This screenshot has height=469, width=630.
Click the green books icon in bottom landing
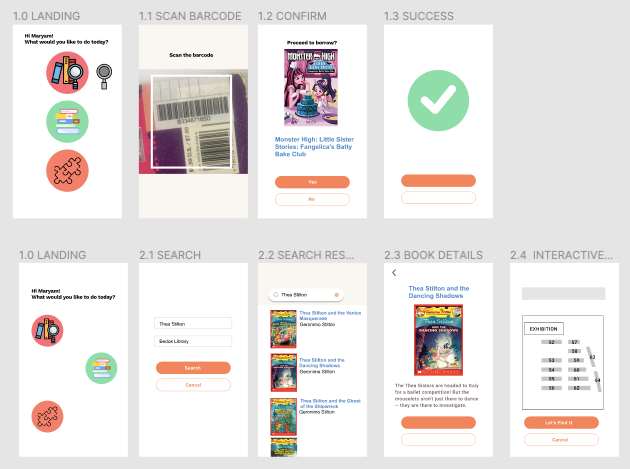tap(101, 368)
